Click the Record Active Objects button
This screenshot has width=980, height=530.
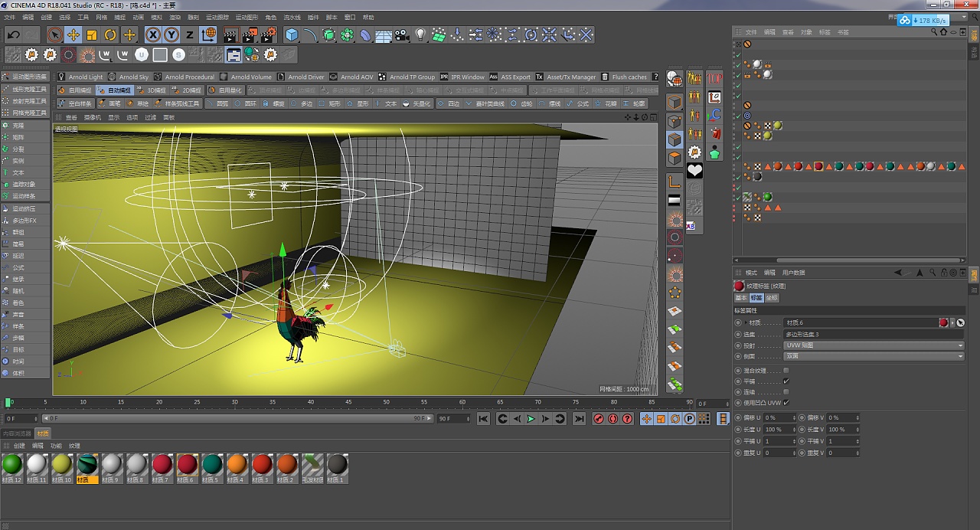[599, 419]
